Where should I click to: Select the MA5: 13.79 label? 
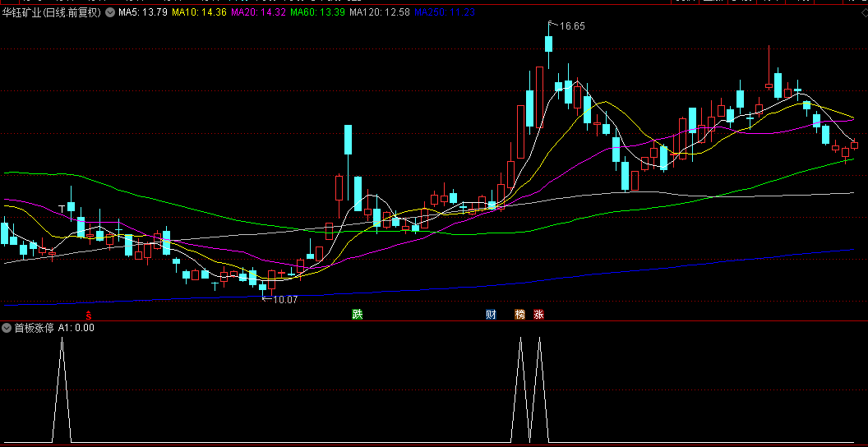(143, 12)
